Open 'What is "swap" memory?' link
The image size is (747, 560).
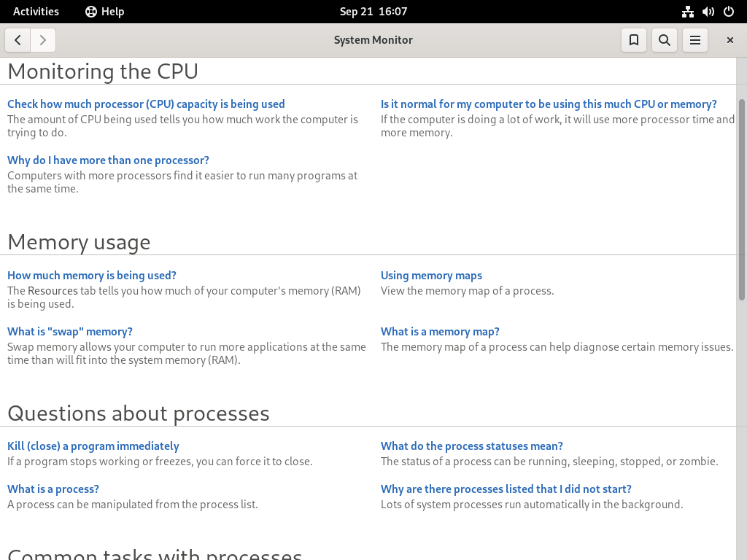pos(70,332)
